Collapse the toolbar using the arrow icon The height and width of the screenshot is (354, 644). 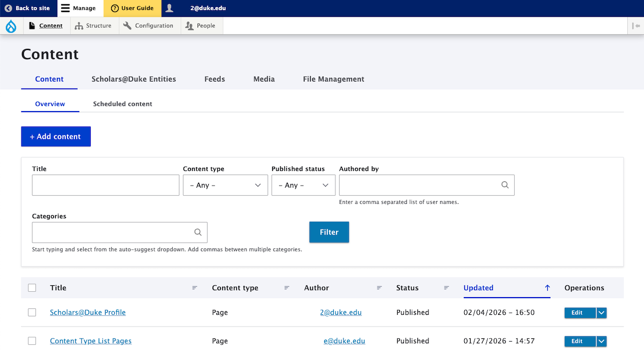[x=636, y=25]
